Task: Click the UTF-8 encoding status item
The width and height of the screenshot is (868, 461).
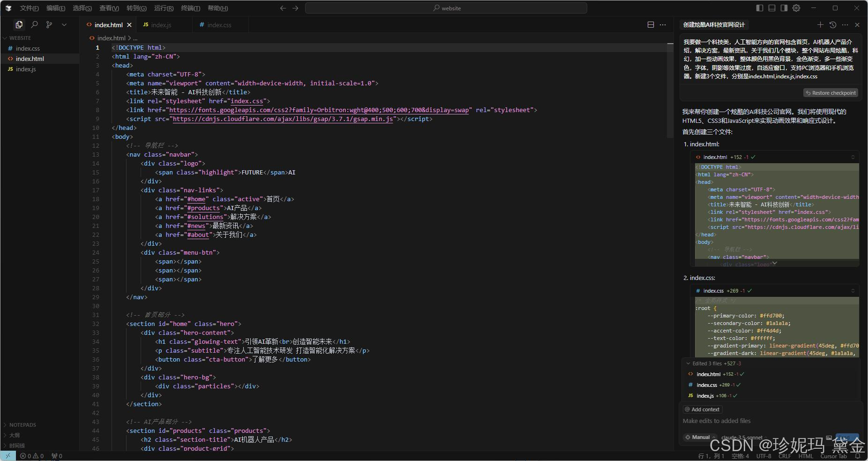Action: [x=763, y=456]
